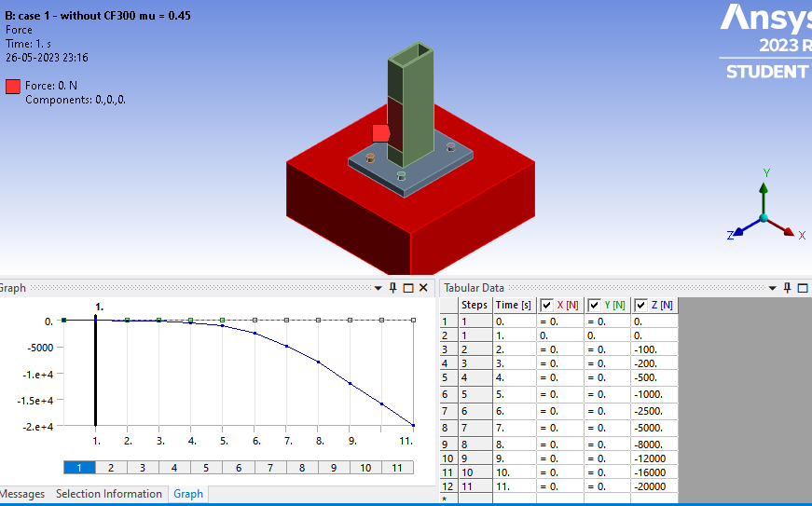The image size is (812, 506).
Task: Select step 8 in the step bar
Action: pyautogui.click(x=302, y=468)
